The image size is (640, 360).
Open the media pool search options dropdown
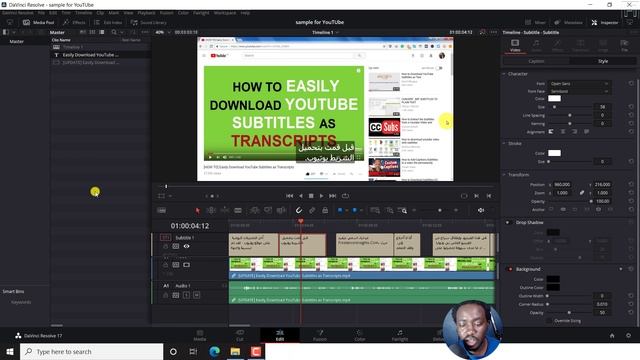coord(122,32)
